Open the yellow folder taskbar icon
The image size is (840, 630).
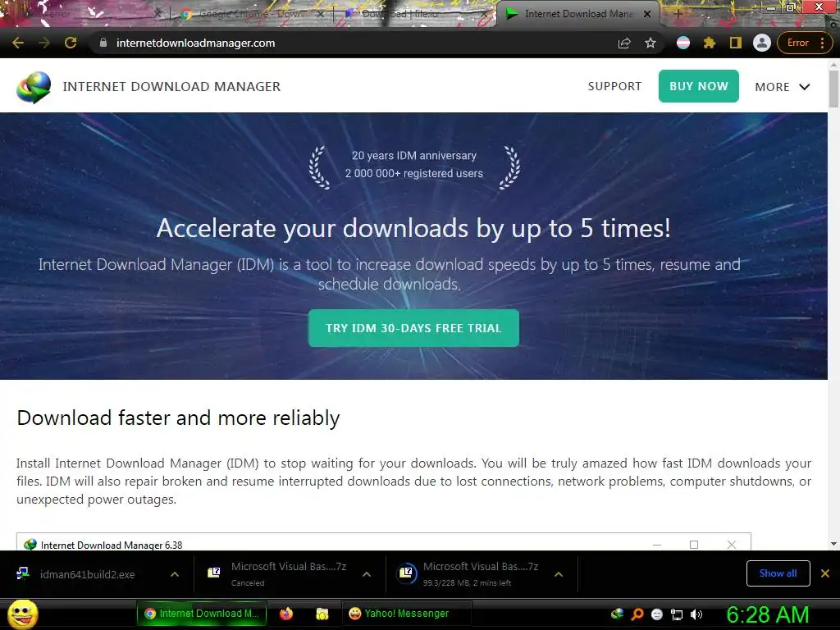point(322,614)
